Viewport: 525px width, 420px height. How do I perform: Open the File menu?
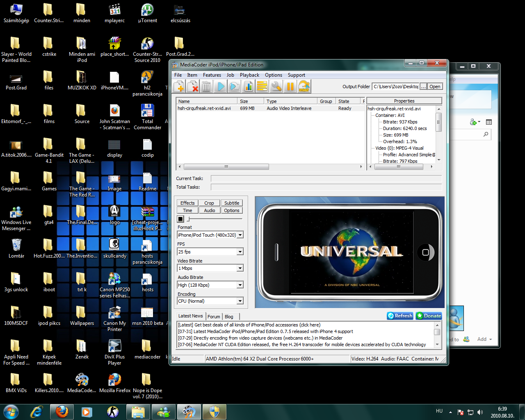pyautogui.click(x=178, y=75)
